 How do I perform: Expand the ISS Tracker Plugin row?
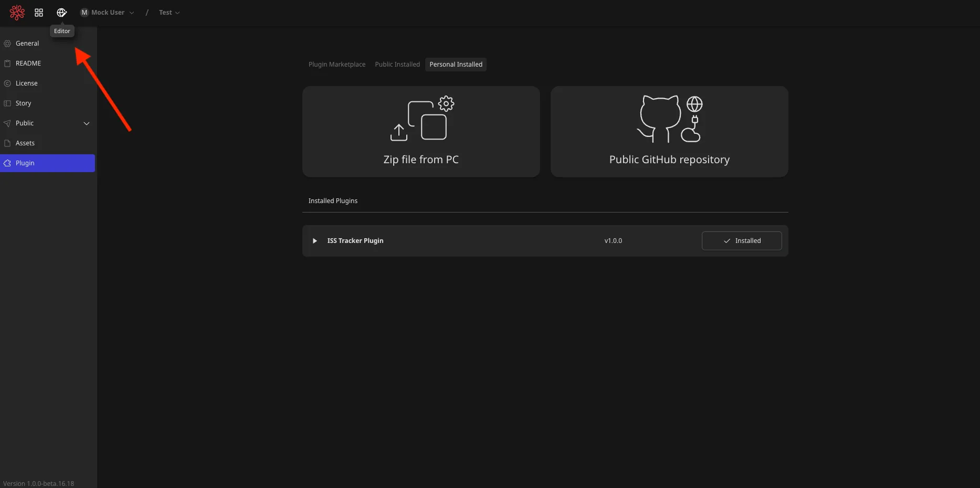coord(314,241)
